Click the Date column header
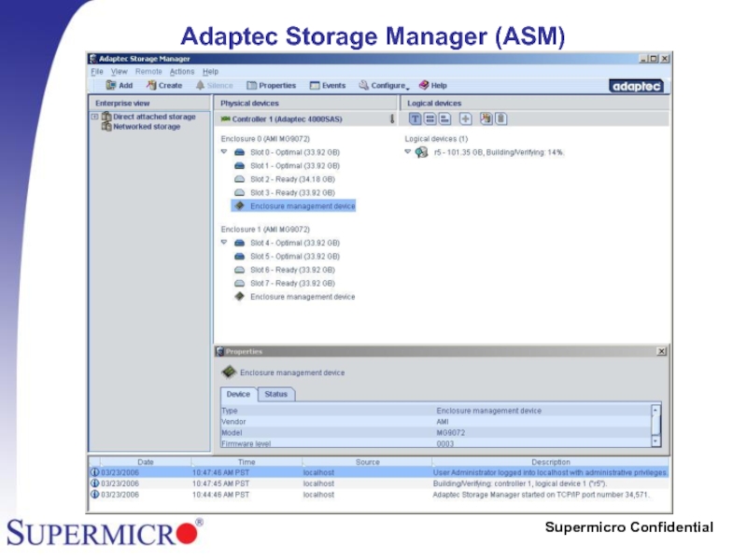 [x=146, y=462]
